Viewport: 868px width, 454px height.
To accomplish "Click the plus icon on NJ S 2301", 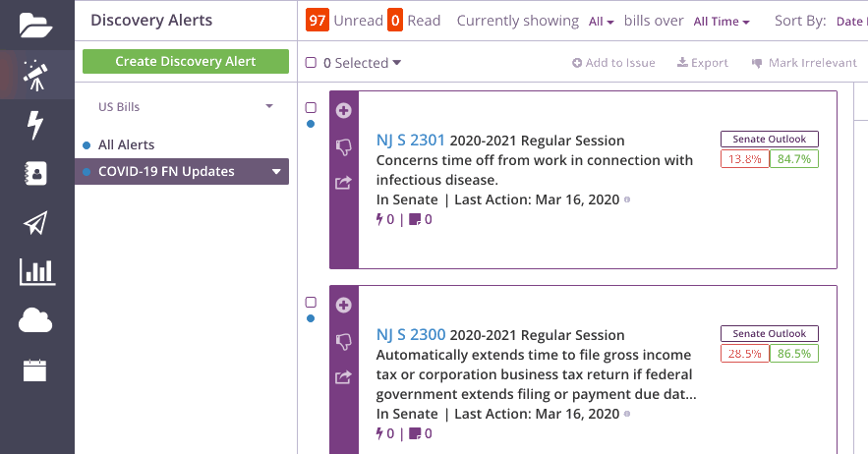I will coord(343,110).
